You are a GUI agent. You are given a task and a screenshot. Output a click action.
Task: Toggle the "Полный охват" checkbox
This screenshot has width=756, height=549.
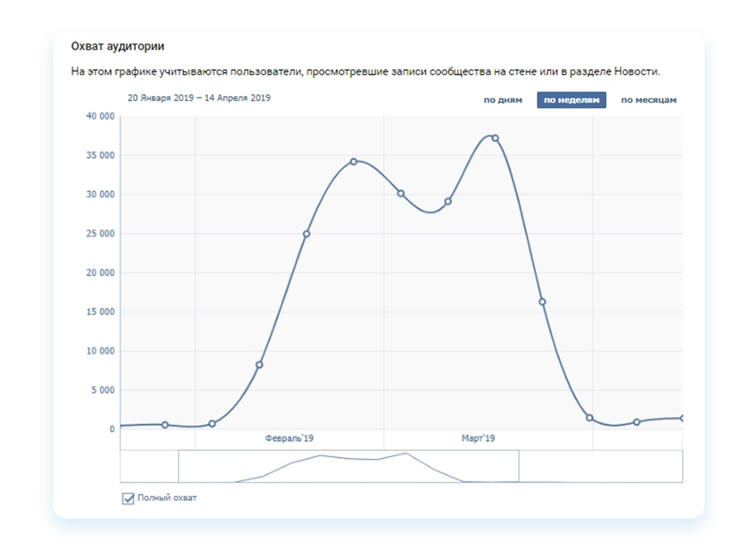[x=128, y=498]
